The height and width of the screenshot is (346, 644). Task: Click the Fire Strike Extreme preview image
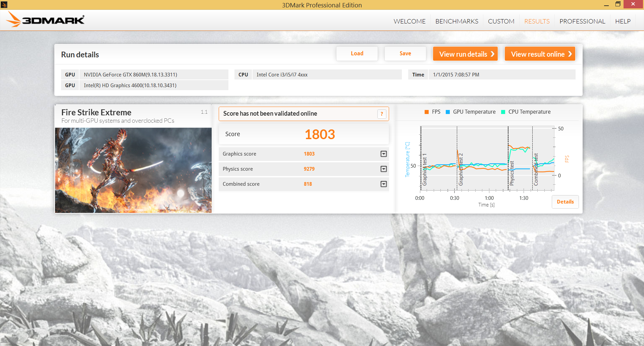click(133, 170)
